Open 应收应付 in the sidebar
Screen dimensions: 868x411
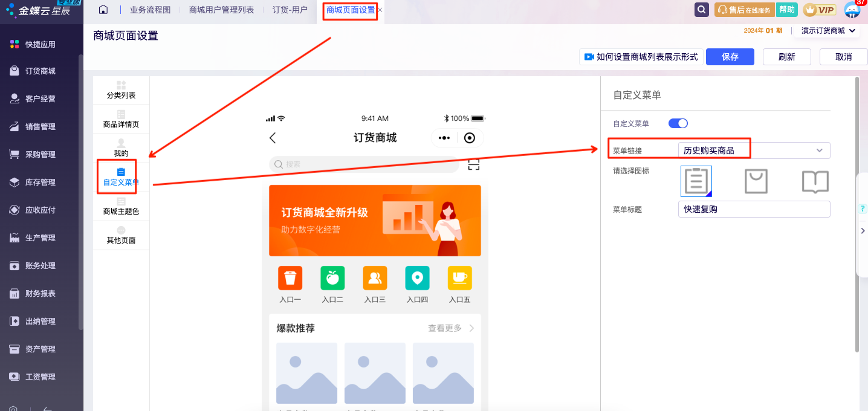tap(40, 210)
